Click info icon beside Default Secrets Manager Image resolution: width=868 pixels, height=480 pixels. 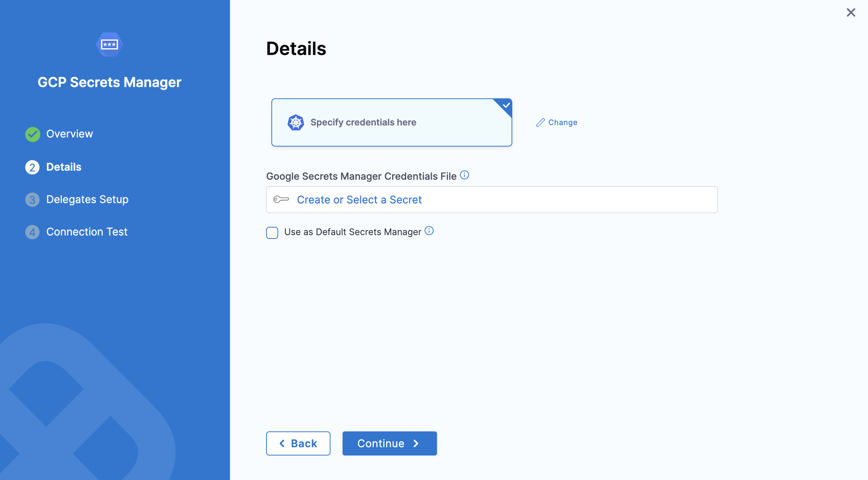tap(429, 231)
